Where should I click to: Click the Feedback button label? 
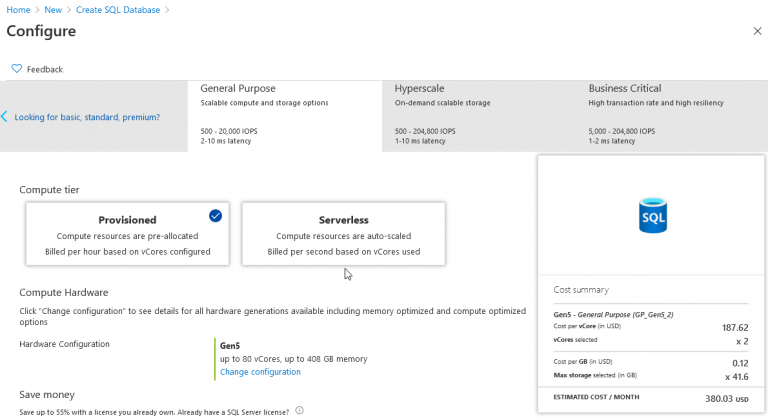[x=45, y=69]
